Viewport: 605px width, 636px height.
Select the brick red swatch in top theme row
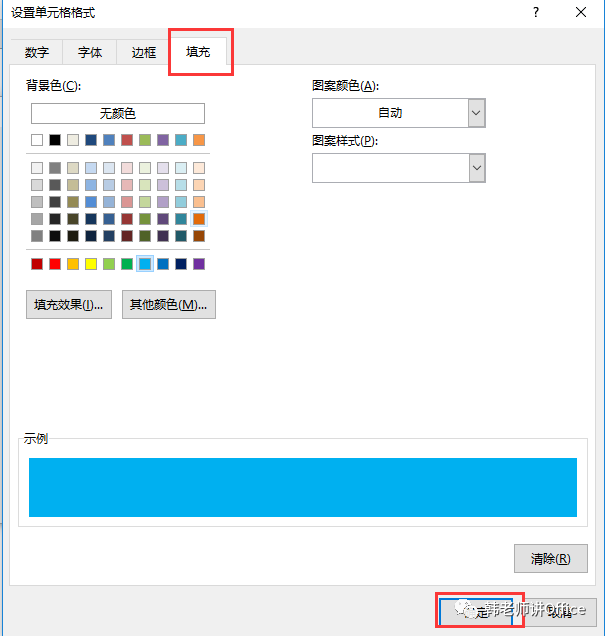tap(127, 140)
